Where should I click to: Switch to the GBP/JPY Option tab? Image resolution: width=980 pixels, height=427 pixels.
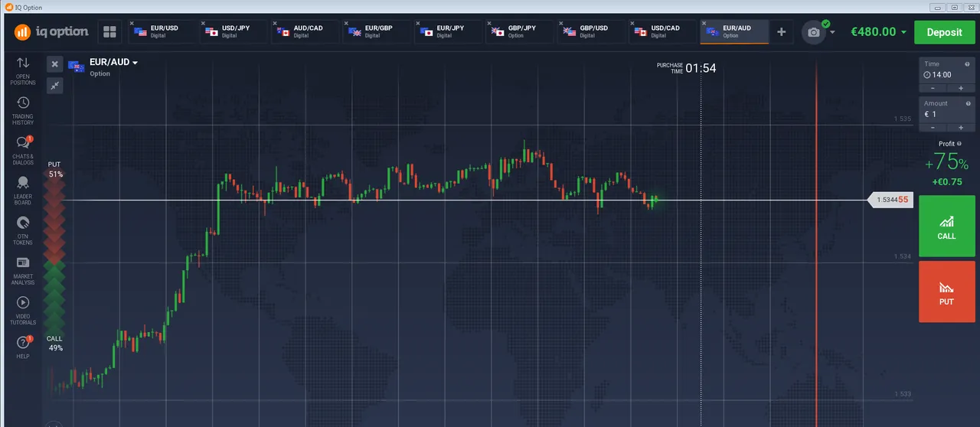[520, 32]
